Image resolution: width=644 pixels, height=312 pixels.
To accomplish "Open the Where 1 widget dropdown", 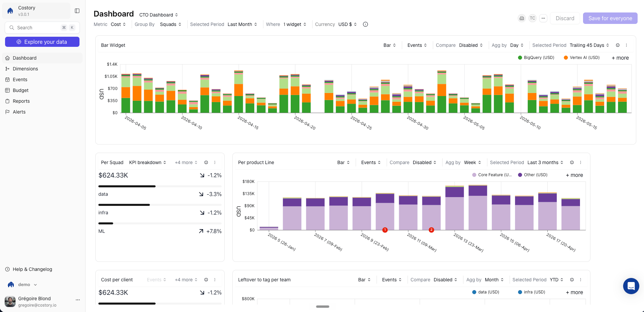I will coord(295,24).
